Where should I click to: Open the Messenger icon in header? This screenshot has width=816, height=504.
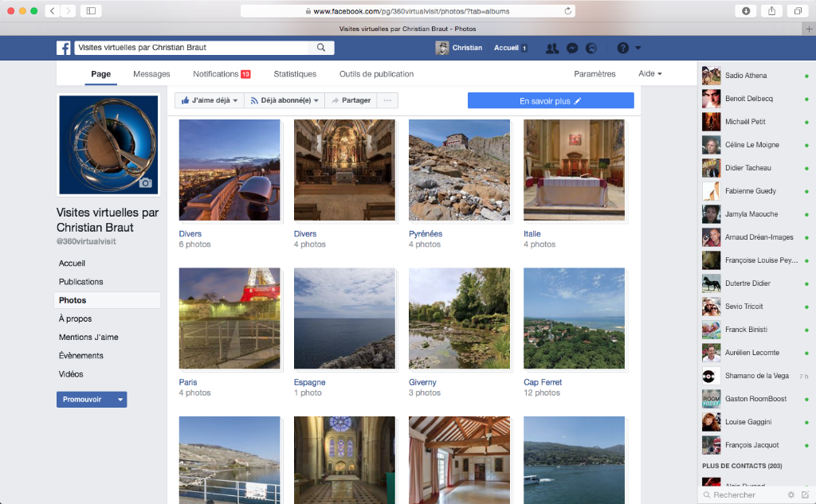[571, 48]
